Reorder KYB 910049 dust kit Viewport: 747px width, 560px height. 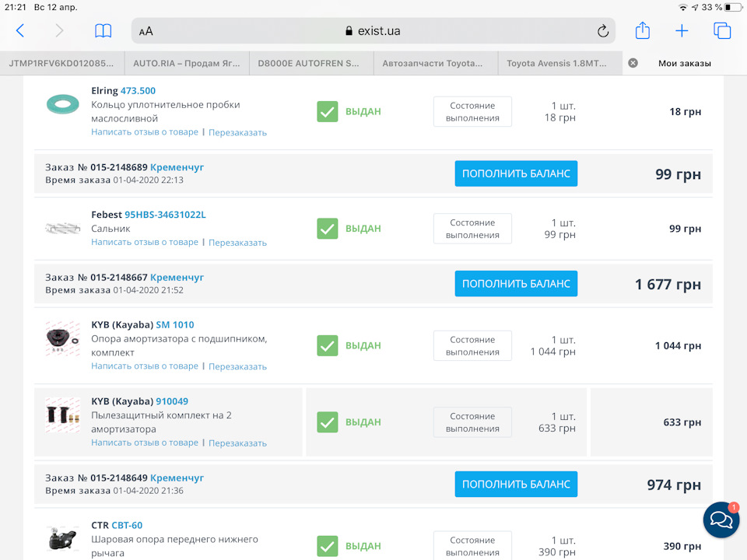pos(238,443)
